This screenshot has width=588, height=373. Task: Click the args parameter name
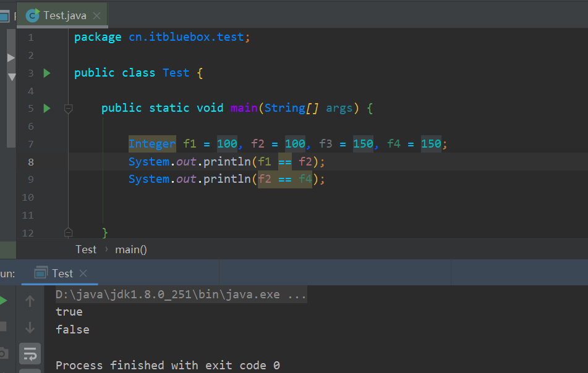coord(339,108)
